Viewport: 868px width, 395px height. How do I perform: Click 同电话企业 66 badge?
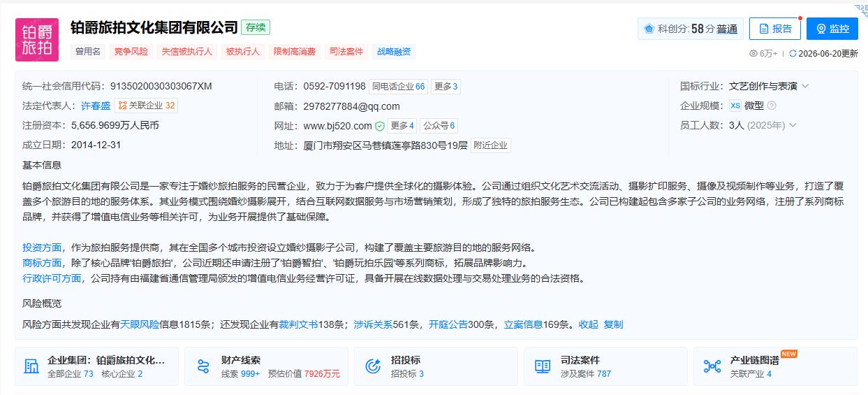pyautogui.click(x=398, y=87)
